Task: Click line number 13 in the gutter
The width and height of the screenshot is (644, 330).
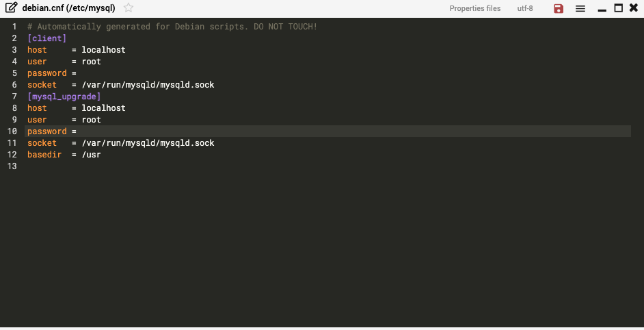Action: click(12, 166)
